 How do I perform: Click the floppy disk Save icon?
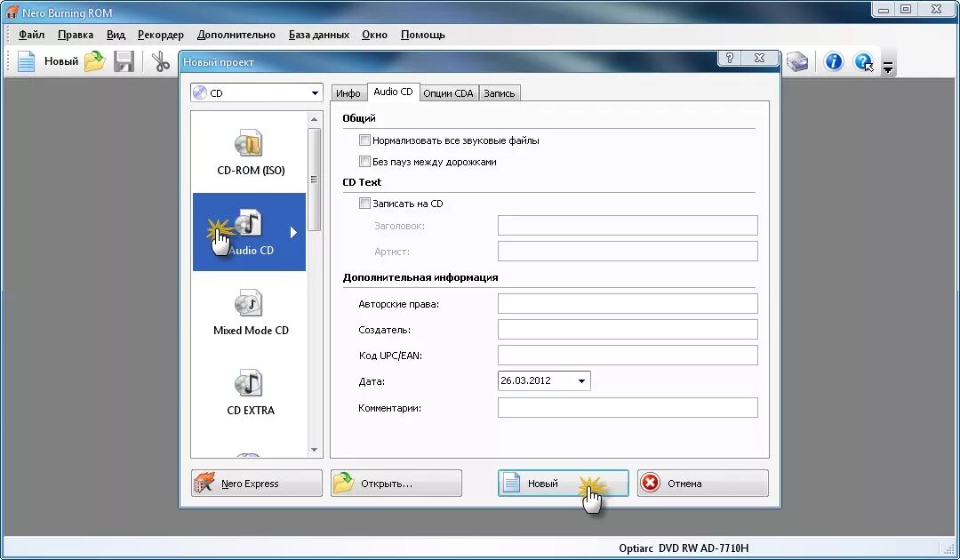124,61
